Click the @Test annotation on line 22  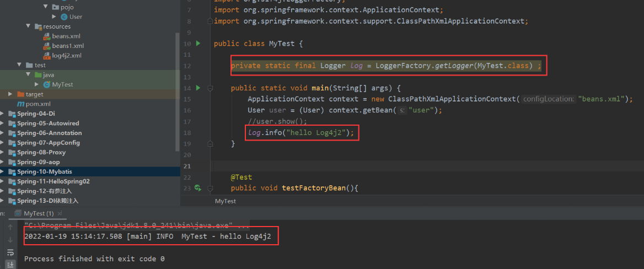click(241, 177)
